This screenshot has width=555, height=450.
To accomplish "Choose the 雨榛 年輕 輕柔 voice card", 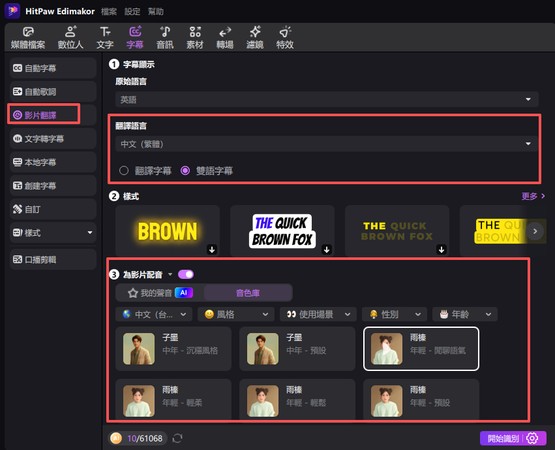I will click(x=173, y=399).
